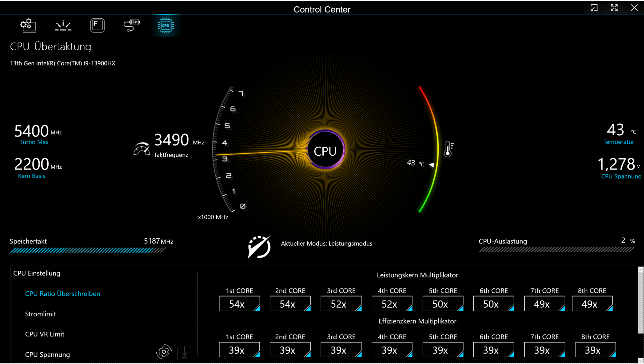Open the LED keyboard lighting icon
644x364 pixels.
[63, 25]
